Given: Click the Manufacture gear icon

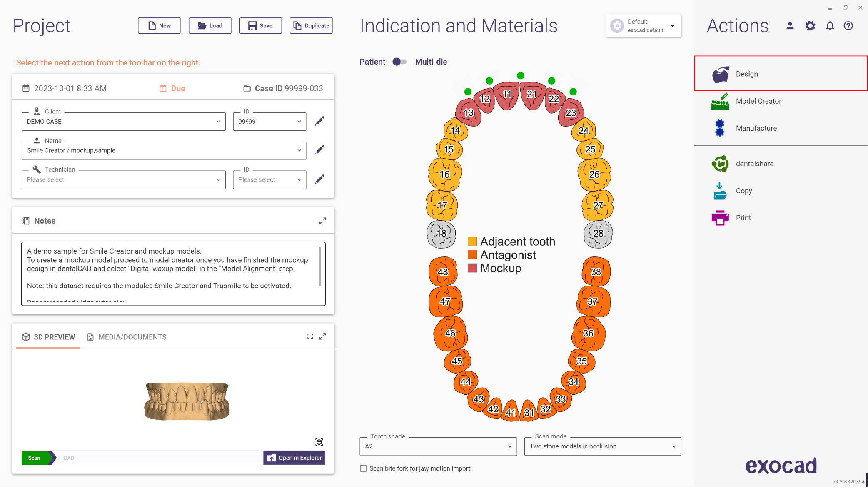Looking at the screenshot, I should click(719, 128).
